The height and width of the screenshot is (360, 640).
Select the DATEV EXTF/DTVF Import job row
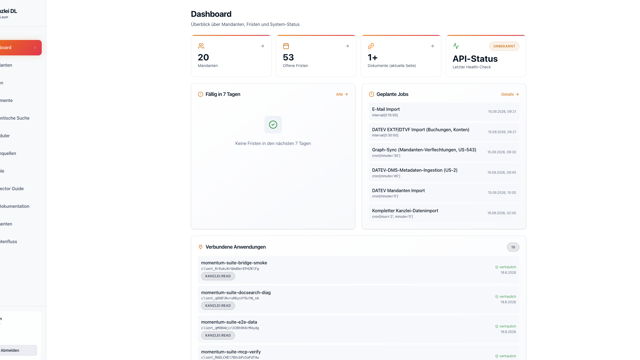[444, 132]
